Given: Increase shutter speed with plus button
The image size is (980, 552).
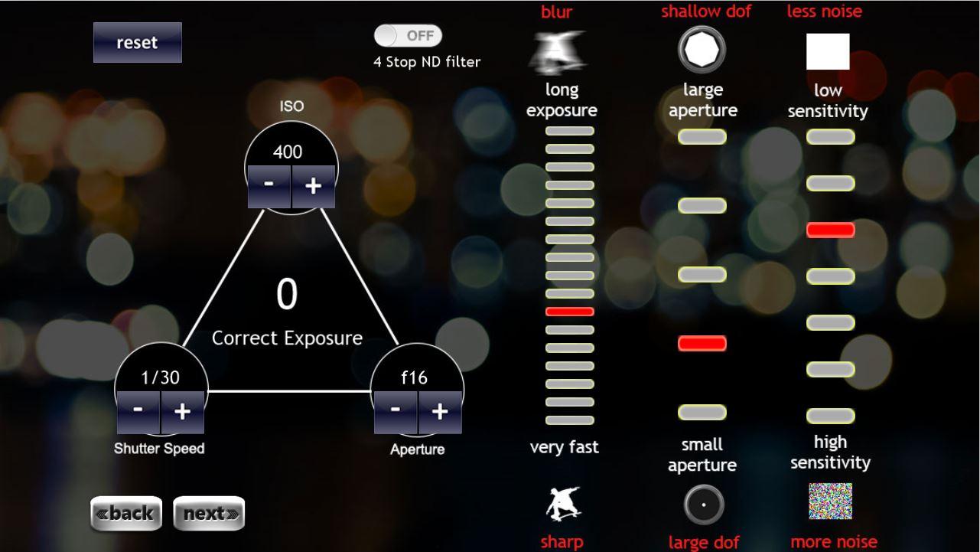Looking at the screenshot, I should point(182,412).
